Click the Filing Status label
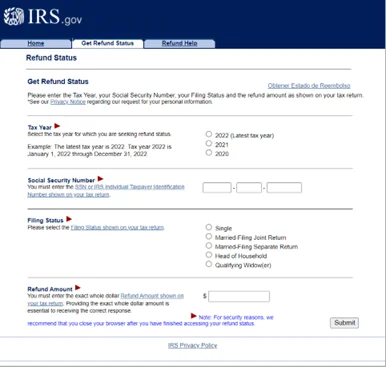The height and width of the screenshot is (367, 386). 45,220
